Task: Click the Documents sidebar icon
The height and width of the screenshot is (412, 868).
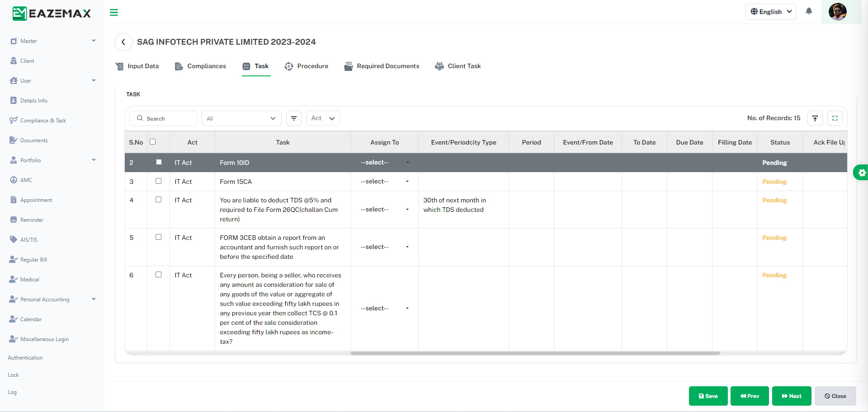Action: point(14,140)
